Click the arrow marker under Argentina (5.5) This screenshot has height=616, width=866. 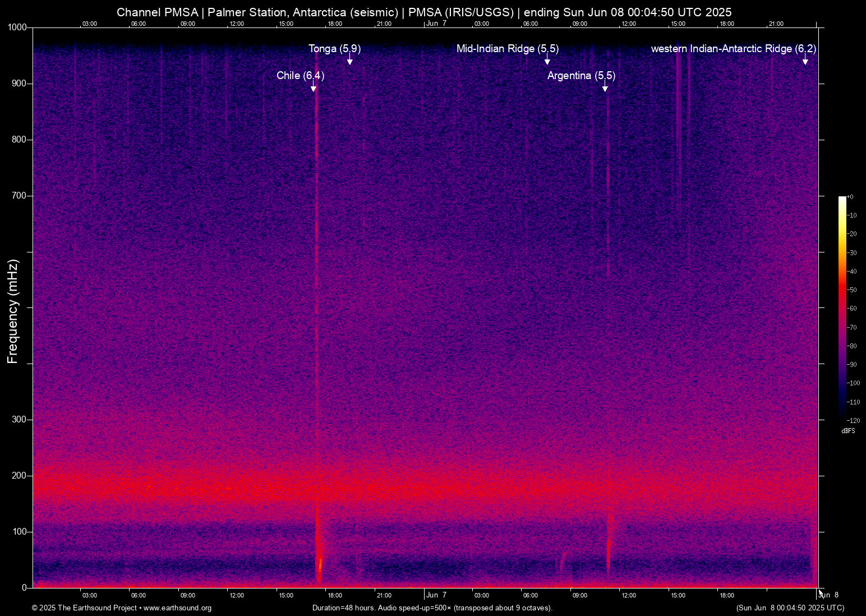click(x=605, y=87)
